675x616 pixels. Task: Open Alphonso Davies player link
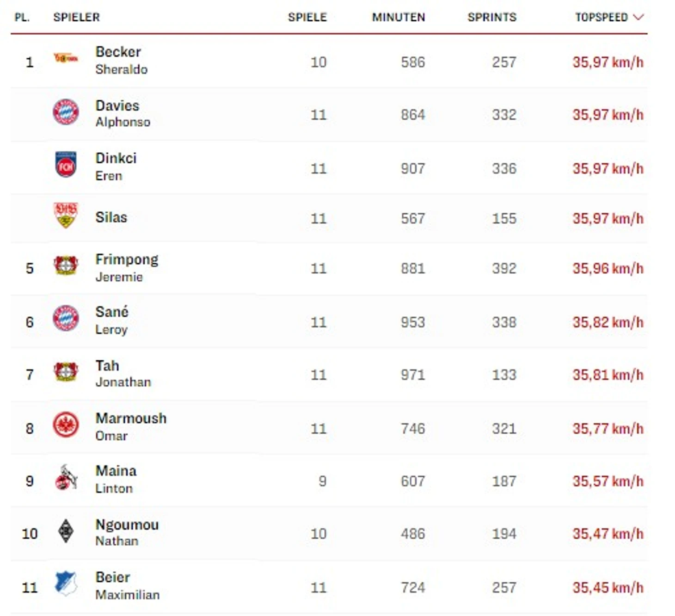pos(122,113)
